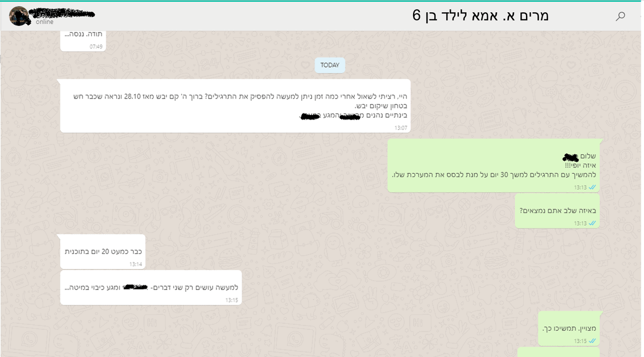Open the chat search magnifier icon
This screenshot has height=357, width=644.
[x=620, y=16]
